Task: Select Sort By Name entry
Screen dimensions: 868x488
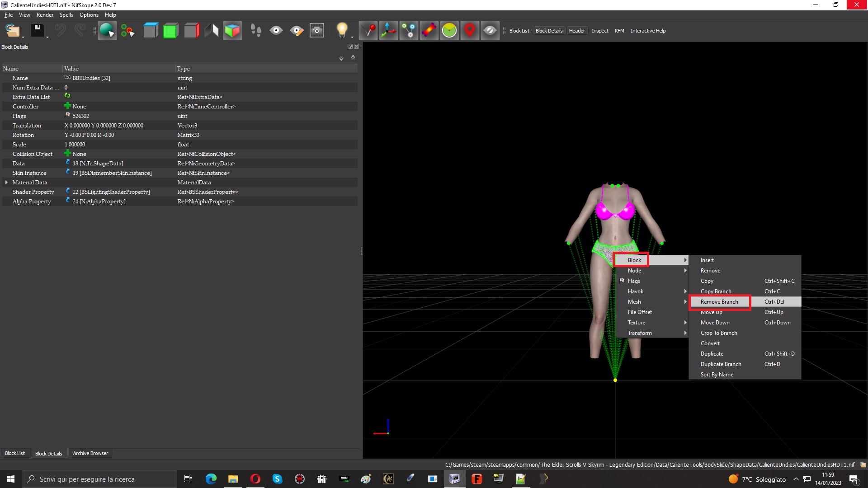Action: tap(745, 375)
